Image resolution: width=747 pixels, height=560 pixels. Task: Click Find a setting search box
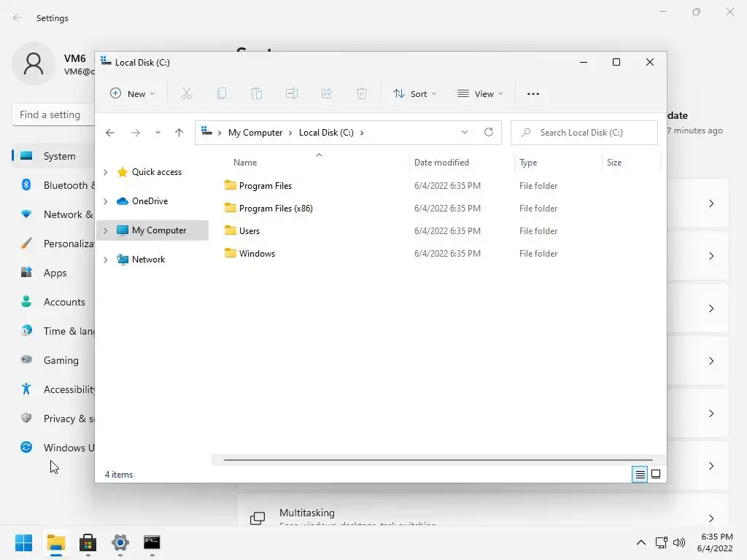click(53, 114)
